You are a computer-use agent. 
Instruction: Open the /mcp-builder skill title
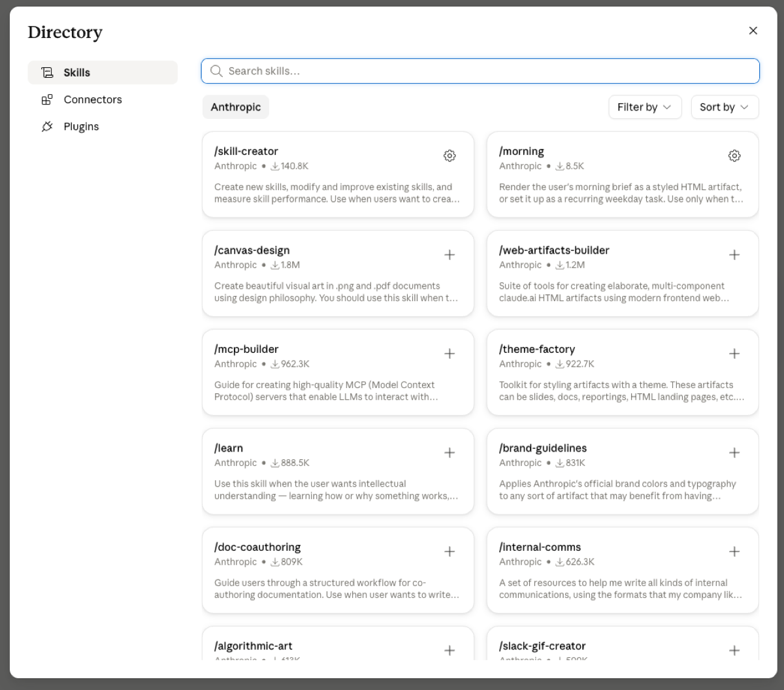pos(246,349)
